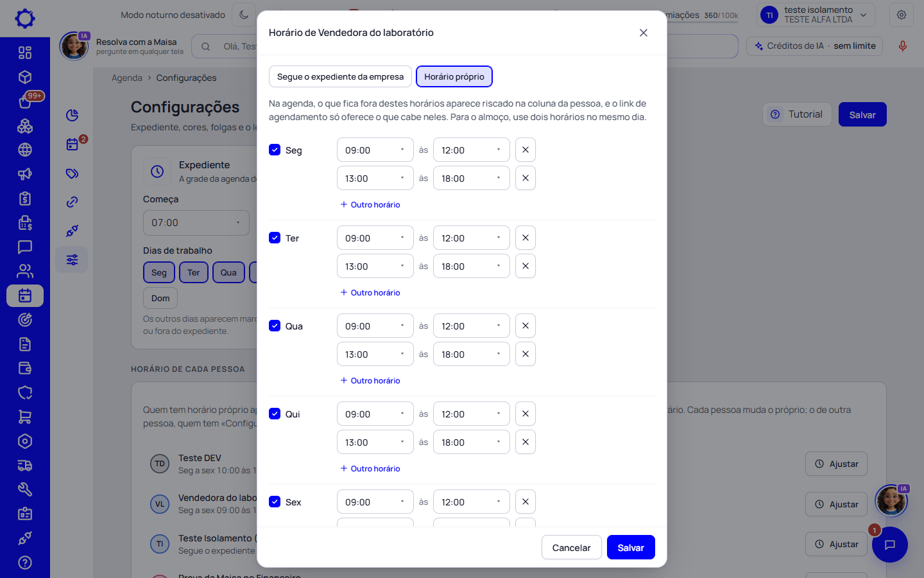Save the schedule with the dialog Salvar button
The width and height of the screenshot is (924, 578).
pyautogui.click(x=631, y=547)
